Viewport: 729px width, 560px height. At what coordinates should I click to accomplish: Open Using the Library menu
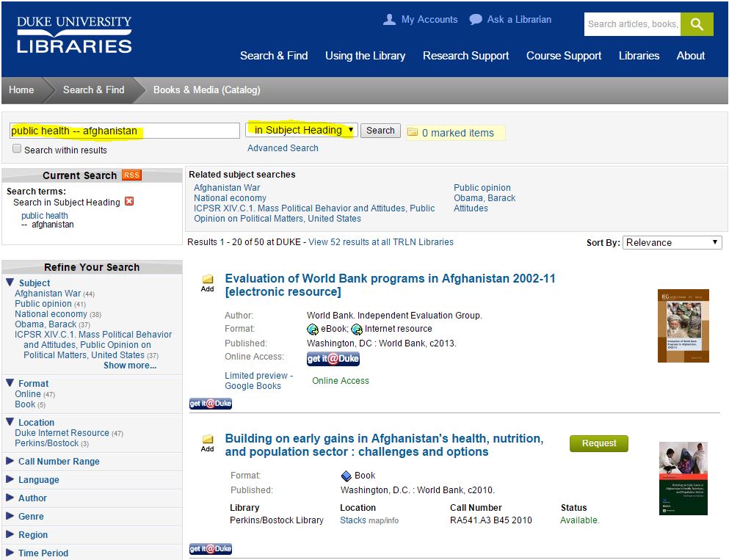[365, 56]
